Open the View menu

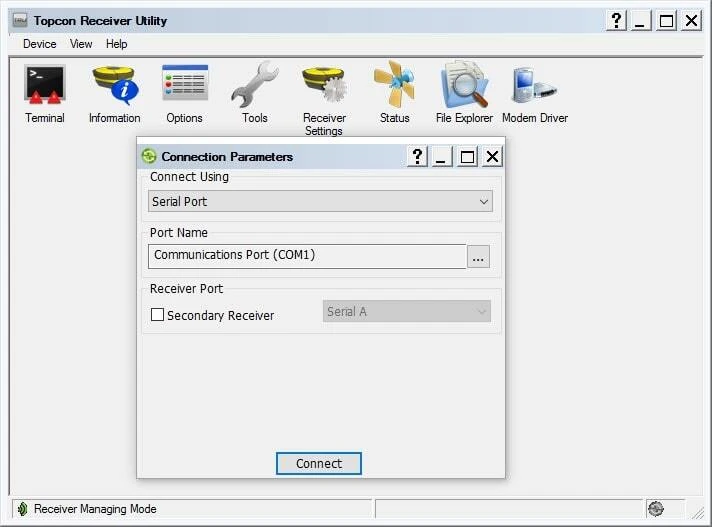(x=81, y=44)
